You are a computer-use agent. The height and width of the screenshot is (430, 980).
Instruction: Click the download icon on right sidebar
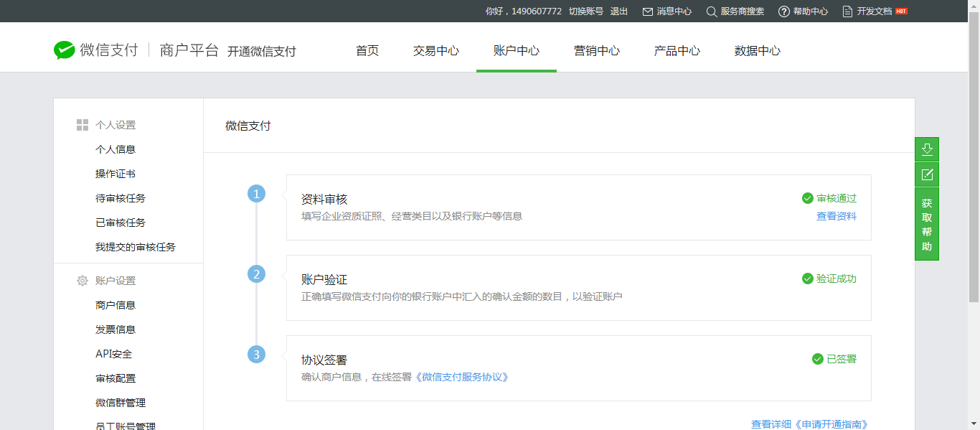pos(927,149)
